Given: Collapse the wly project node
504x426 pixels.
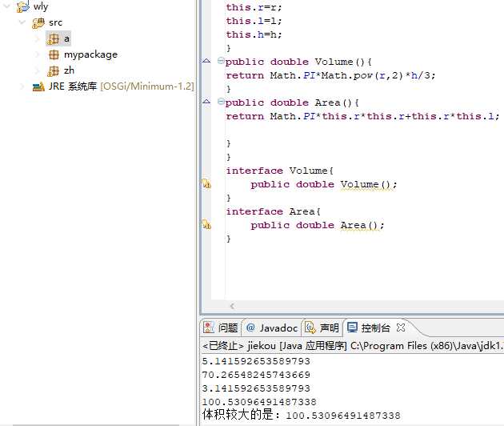Looking at the screenshot, I should point(6,6).
